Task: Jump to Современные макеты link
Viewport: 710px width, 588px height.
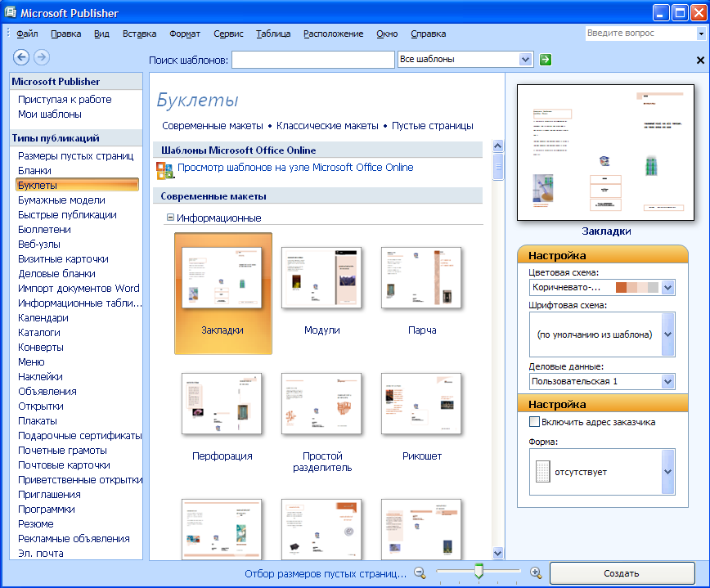Action: click(x=213, y=126)
